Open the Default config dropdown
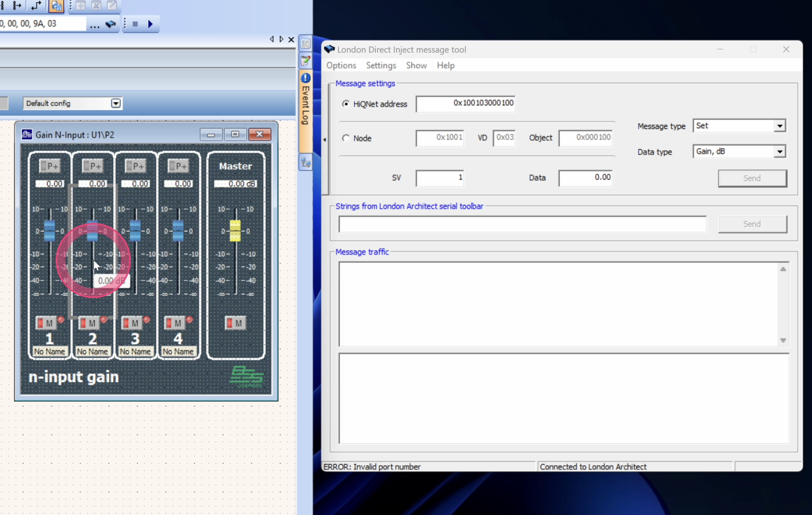The image size is (812, 515). tap(116, 103)
